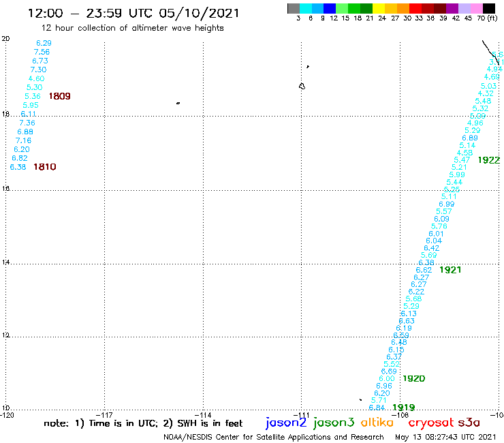
Task: Click wave height value 5.03
Action: coord(488,87)
